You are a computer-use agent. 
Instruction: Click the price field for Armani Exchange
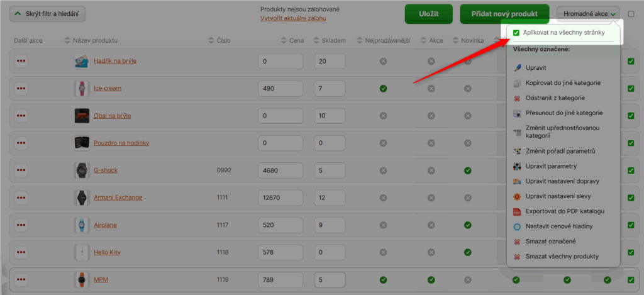tap(280, 198)
